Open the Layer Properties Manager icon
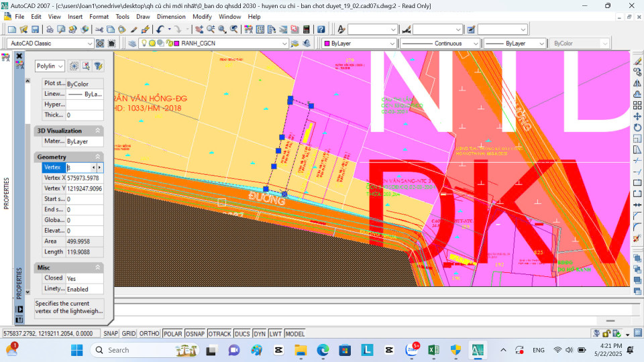644x362 pixels. [132, 44]
